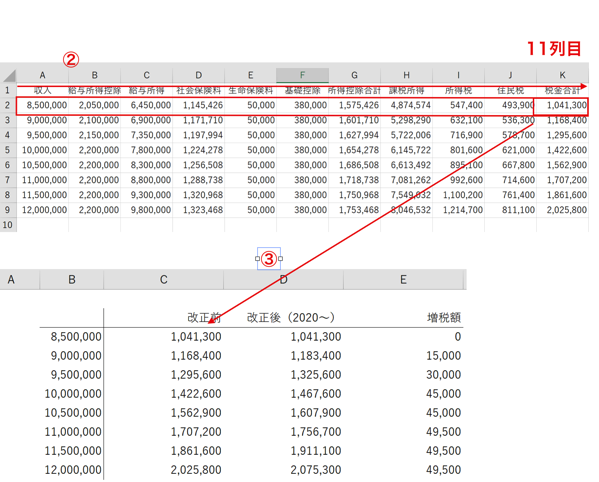Image resolution: width=599 pixels, height=482 pixels.
Task: Select cell with value 1,145,426
Action: (198, 105)
